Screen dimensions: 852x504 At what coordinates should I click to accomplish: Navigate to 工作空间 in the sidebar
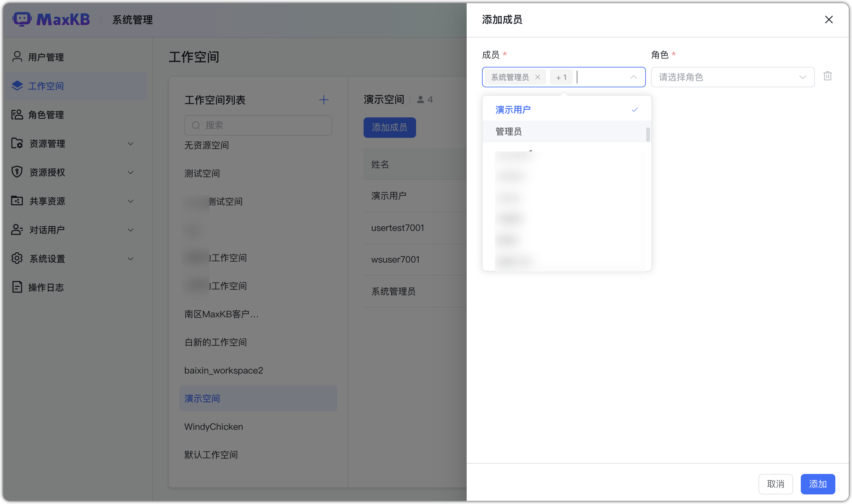pos(46,86)
